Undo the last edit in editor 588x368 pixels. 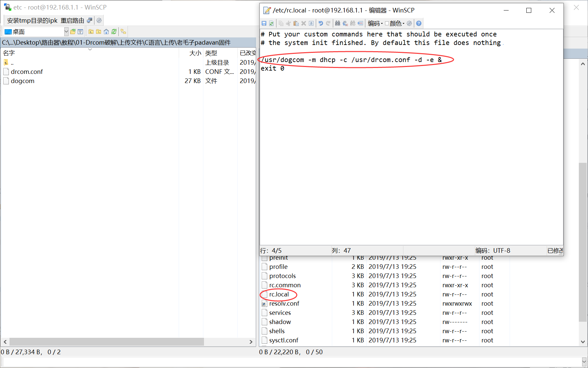(x=321, y=23)
